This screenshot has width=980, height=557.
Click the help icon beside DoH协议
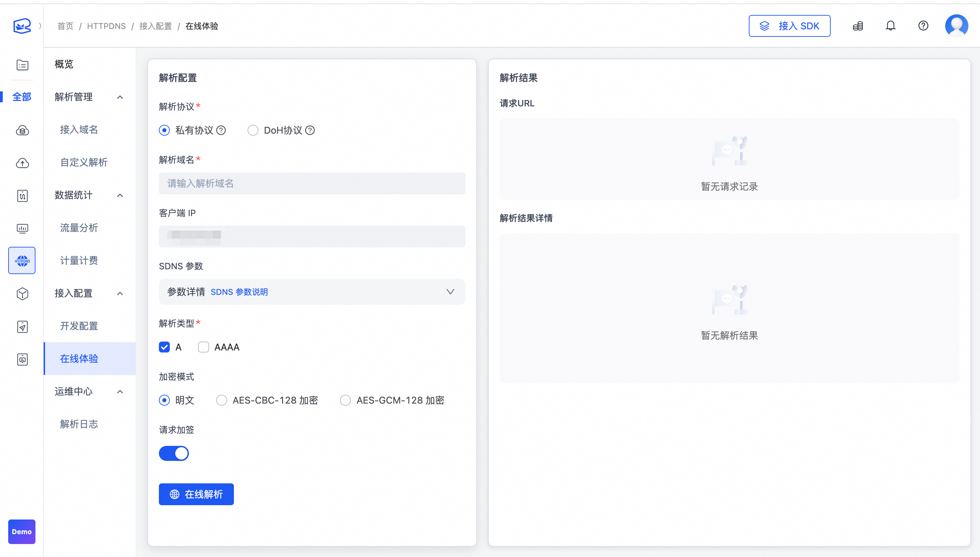pos(310,131)
